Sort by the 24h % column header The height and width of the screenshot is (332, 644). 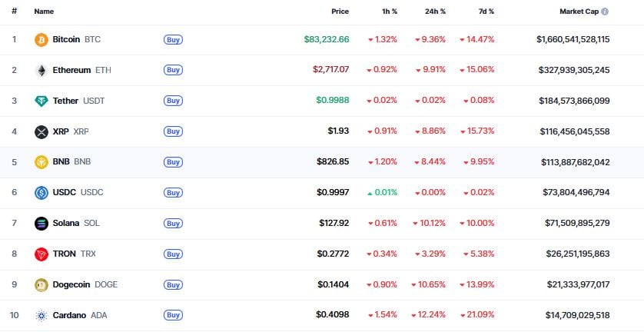(437, 12)
